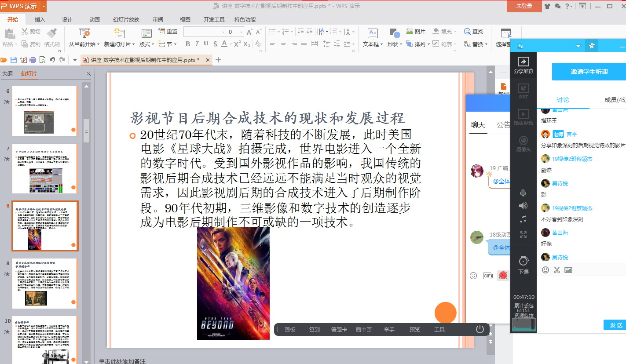Screen dimensions: 626x364
Task: Click the Cut (剪切) icon
Action: (x=25, y=32)
